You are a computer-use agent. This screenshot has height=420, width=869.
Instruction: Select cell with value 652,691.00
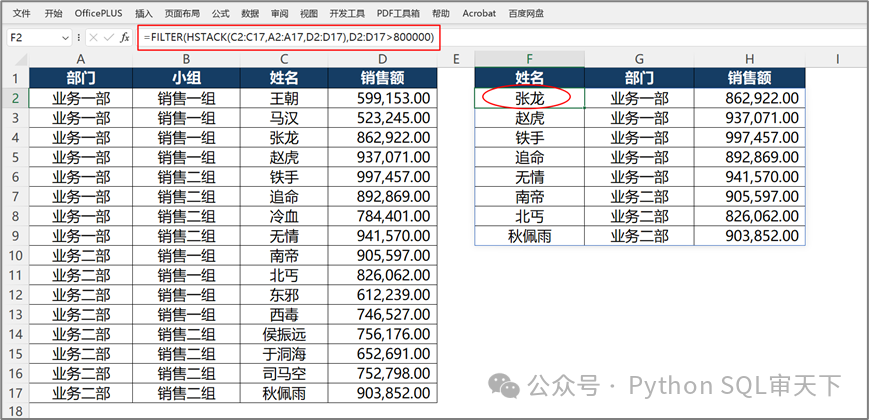click(382, 354)
